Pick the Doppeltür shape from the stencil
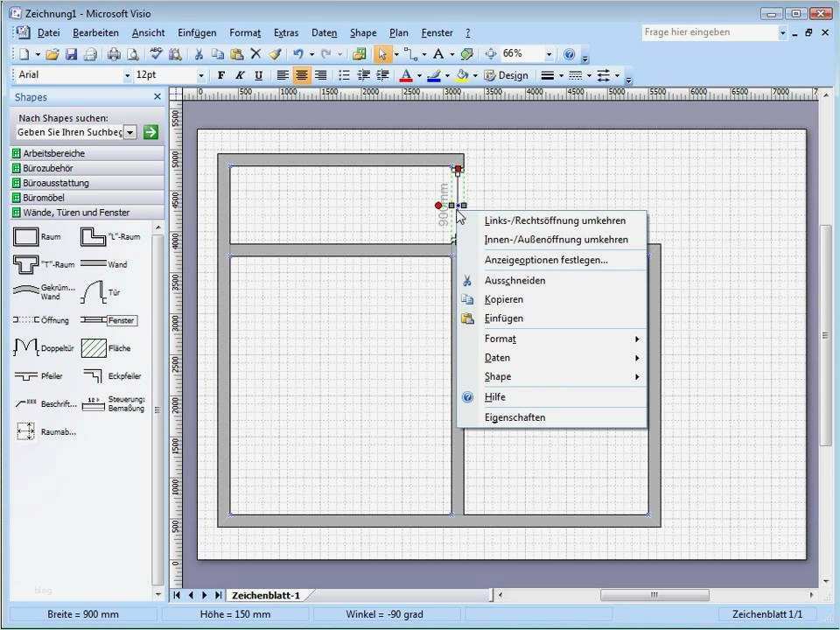 [x=43, y=347]
